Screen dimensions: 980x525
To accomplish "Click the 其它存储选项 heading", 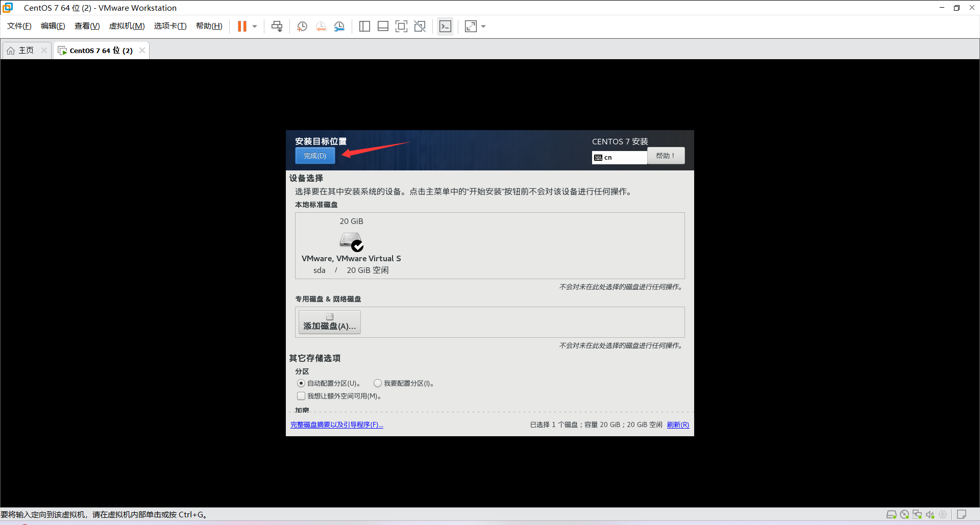I will [315, 358].
